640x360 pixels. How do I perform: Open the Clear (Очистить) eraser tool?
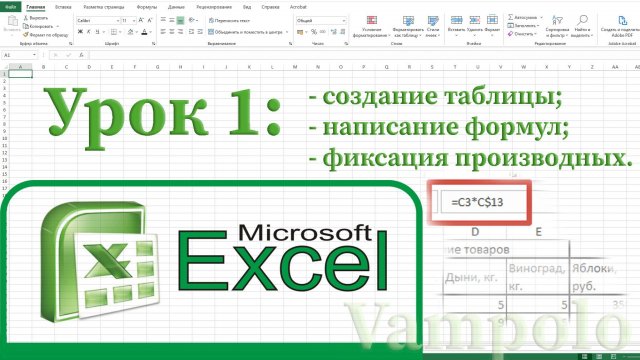(522, 34)
